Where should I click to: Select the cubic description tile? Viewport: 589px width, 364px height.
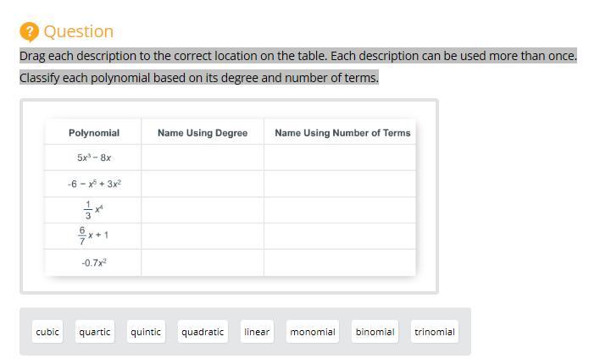(x=47, y=332)
